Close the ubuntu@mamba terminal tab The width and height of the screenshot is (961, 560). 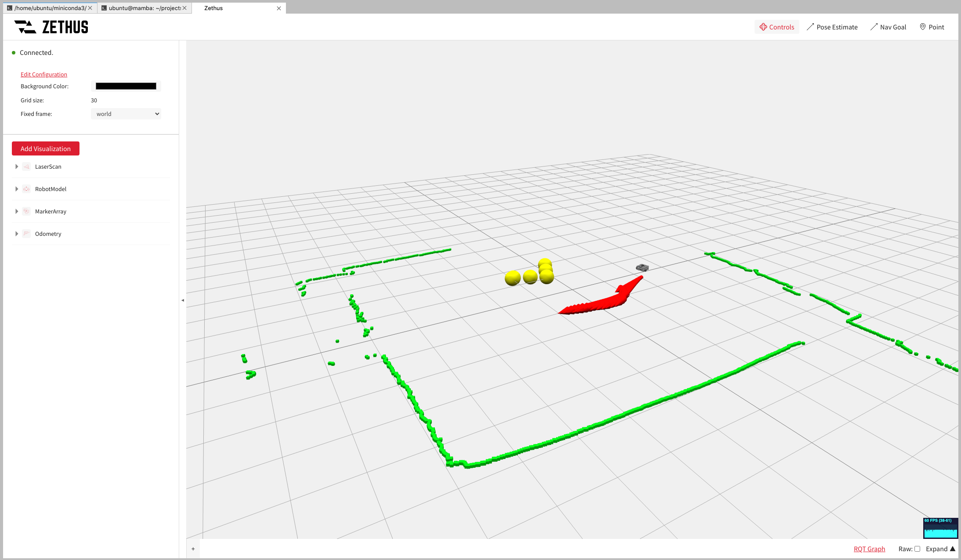(184, 8)
